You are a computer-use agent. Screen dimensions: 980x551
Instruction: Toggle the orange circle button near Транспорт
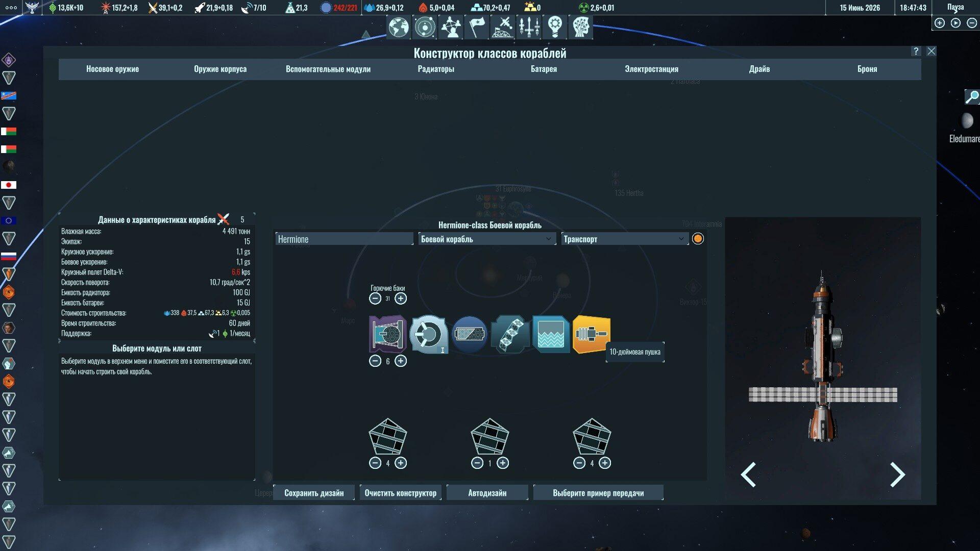tap(698, 239)
